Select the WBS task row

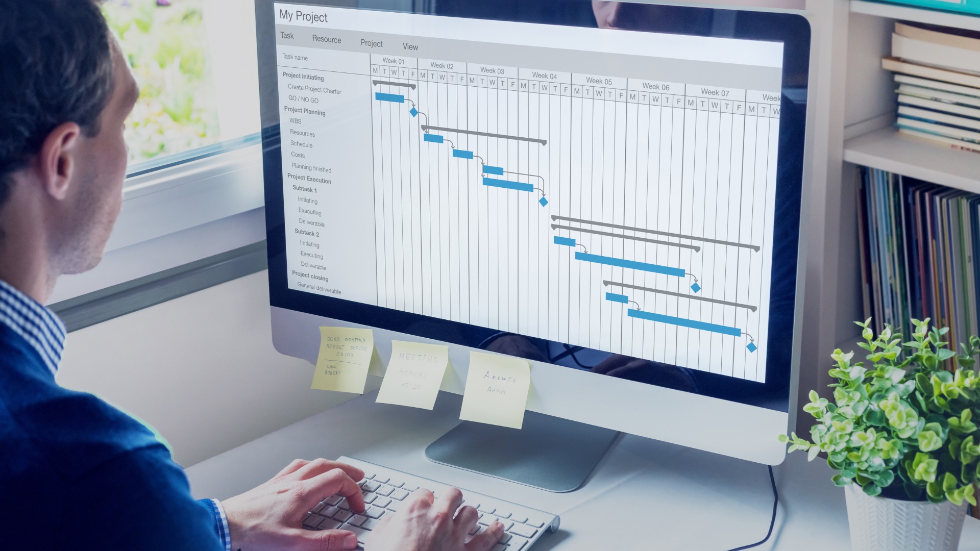click(296, 122)
